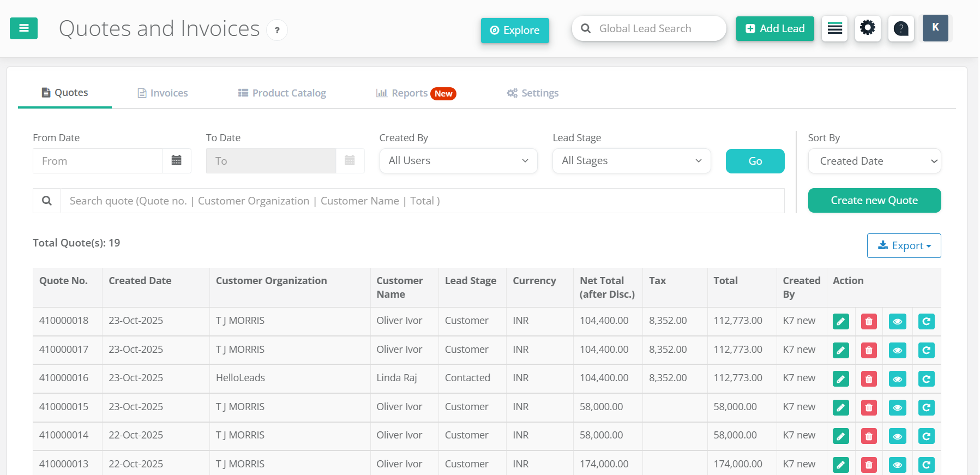Open the list view icon in header
This screenshot has height=475, width=980.
[834, 28]
